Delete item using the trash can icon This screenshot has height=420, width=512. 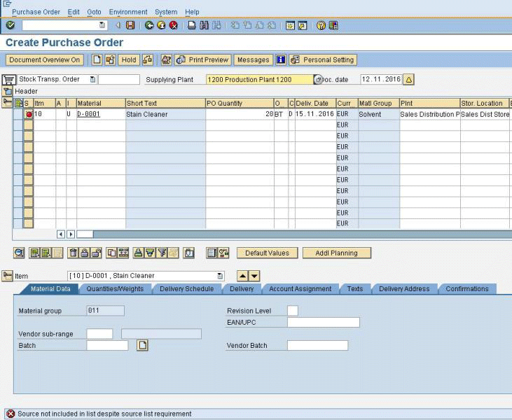click(71, 253)
